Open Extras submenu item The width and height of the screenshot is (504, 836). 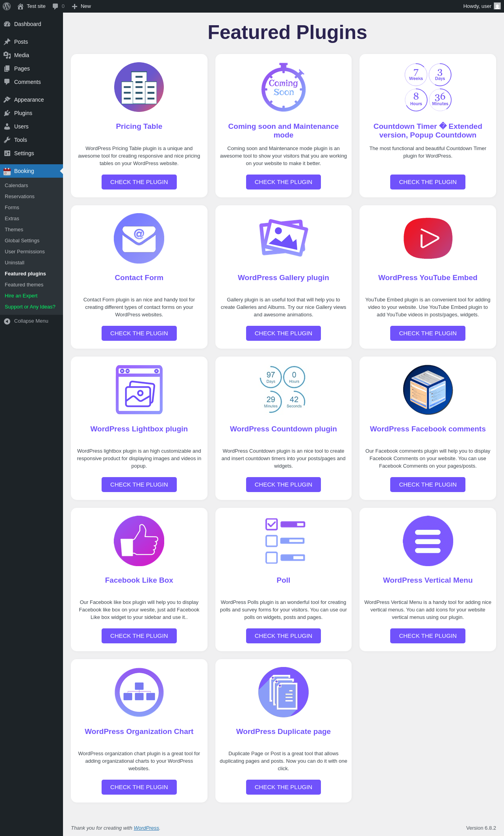pos(12,219)
